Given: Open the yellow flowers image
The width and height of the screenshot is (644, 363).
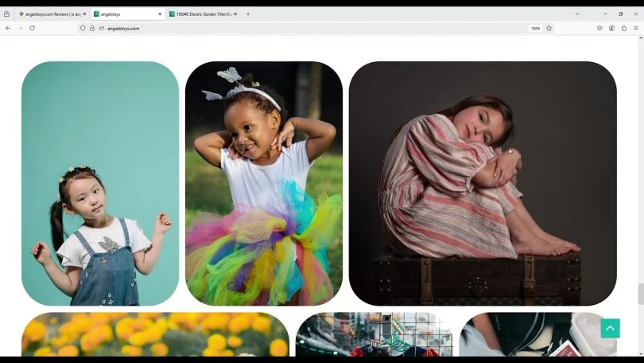Looking at the screenshot, I should (155, 334).
